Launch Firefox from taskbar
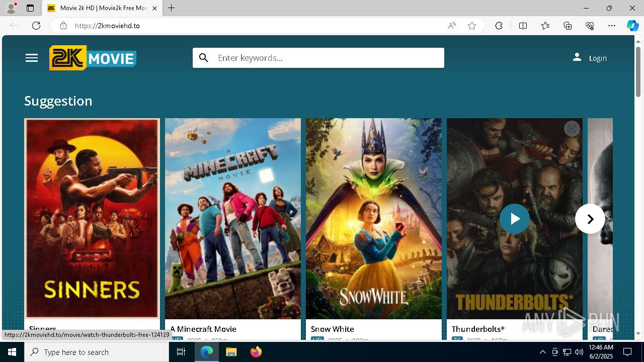 256,352
